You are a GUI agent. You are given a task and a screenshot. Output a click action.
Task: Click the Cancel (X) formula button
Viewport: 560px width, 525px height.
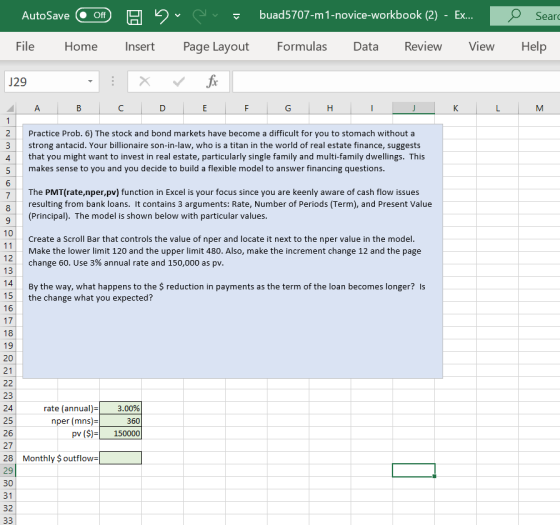click(x=145, y=82)
